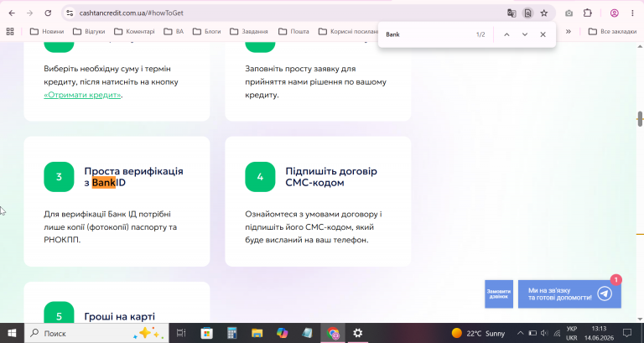Open the weather widget 22°C Sunny
This screenshot has height=343, width=644.
tap(478, 333)
